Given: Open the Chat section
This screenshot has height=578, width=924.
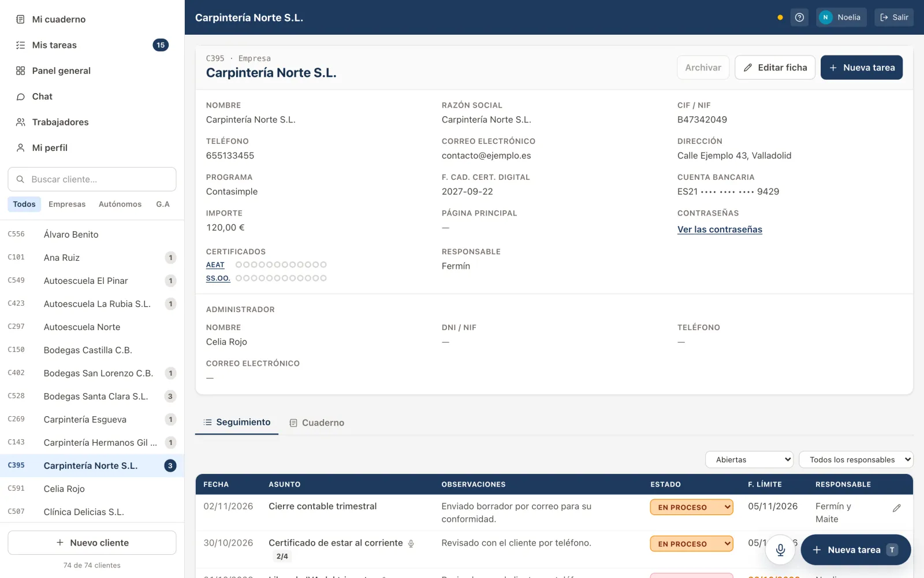Looking at the screenshot, I should [x=92, y=97].
